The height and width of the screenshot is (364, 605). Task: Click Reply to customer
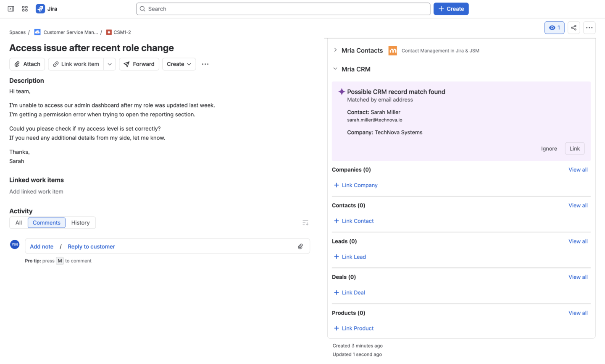pos(91,247)
